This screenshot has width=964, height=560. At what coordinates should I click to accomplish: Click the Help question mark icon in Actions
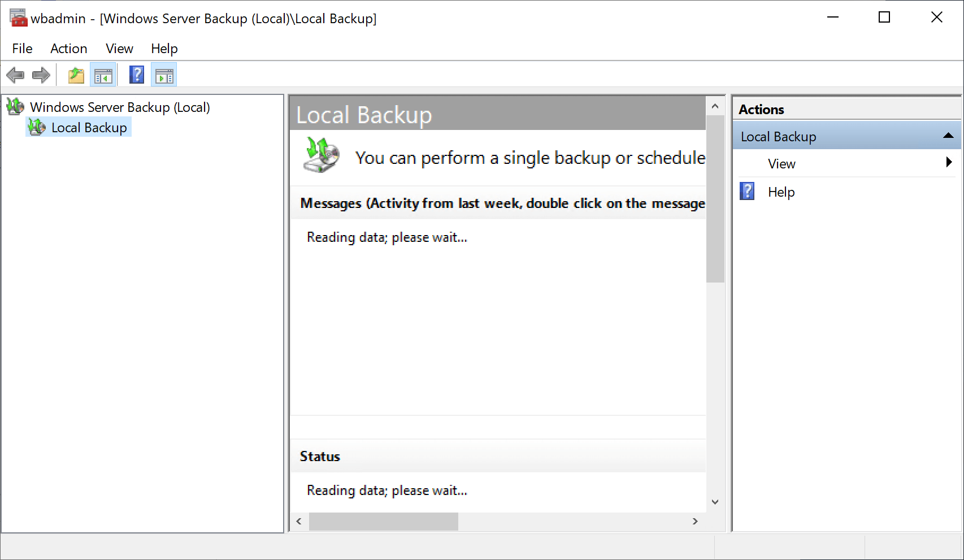747,191
